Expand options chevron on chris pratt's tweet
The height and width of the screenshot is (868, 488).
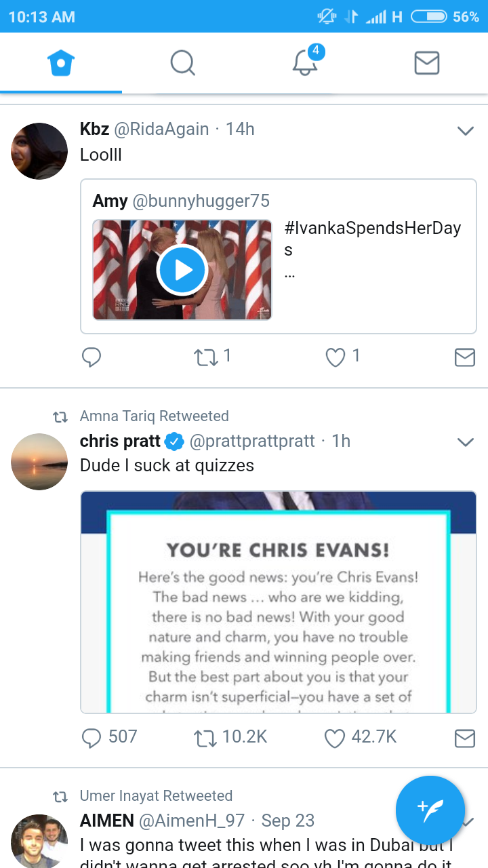point(465,442)
